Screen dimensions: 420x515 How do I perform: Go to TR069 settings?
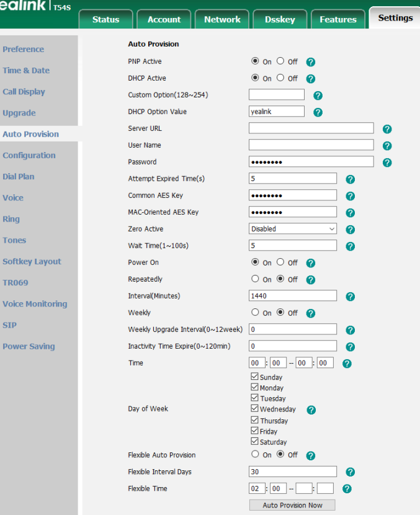16,283
